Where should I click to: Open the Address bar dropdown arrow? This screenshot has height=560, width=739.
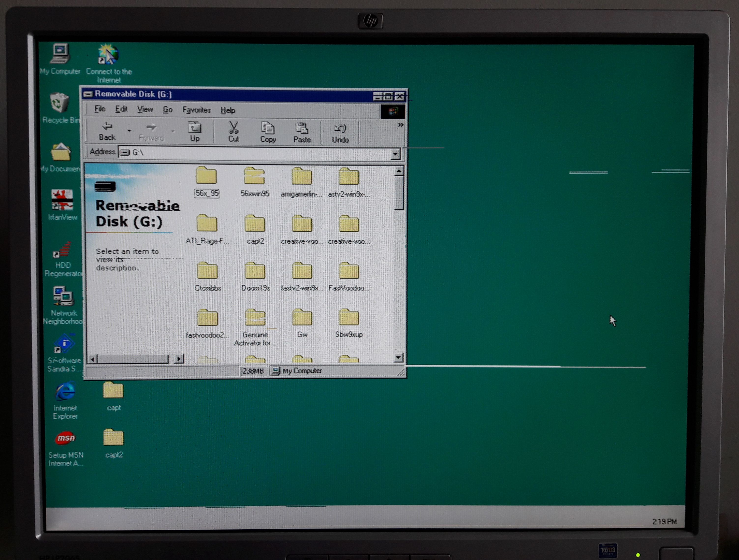pyautogui.click(x=395, y=154)
